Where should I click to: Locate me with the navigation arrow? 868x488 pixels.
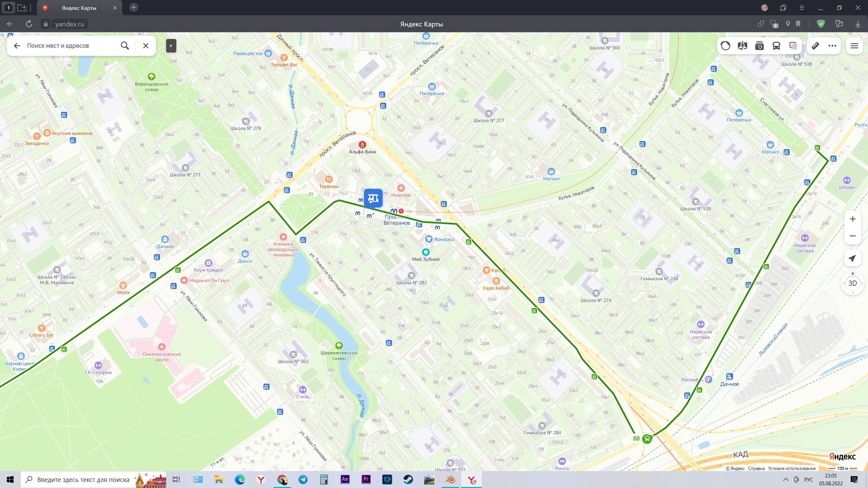click(852, 258)
